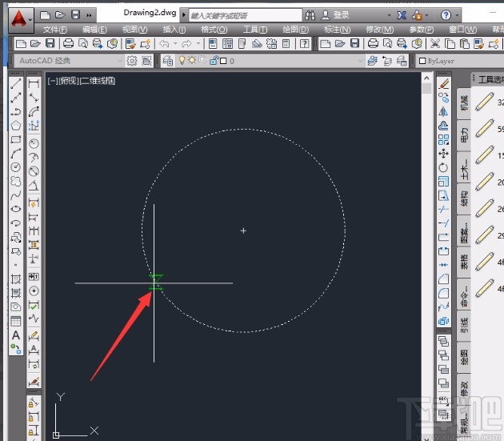Select the Angular dimension tool

[34, 185]
